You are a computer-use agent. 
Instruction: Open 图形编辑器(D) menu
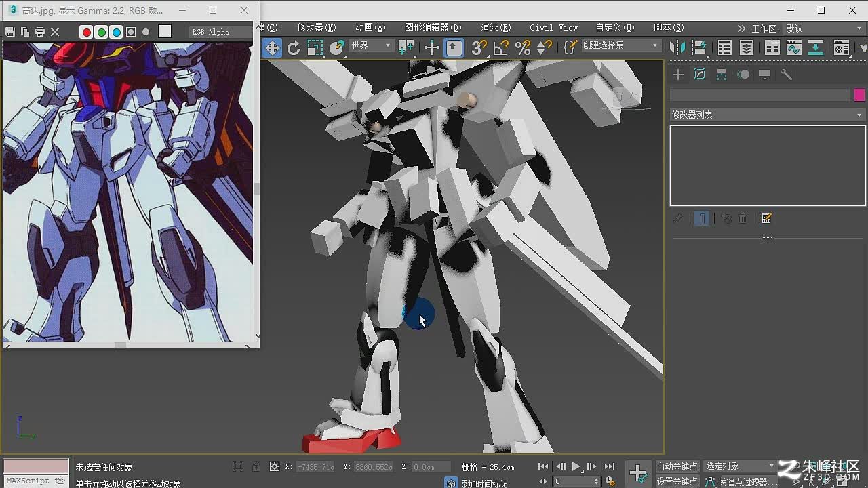click(x=433, y=28)
